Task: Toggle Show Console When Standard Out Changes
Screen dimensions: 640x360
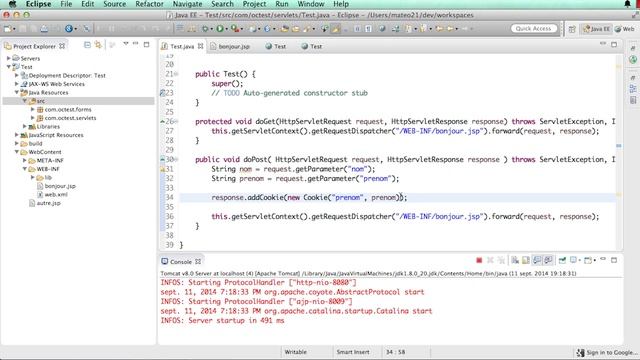Action: coord(537,260)
